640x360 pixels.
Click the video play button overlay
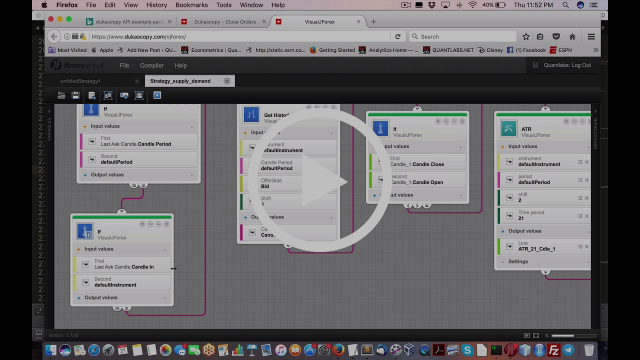tap(320, 180)
